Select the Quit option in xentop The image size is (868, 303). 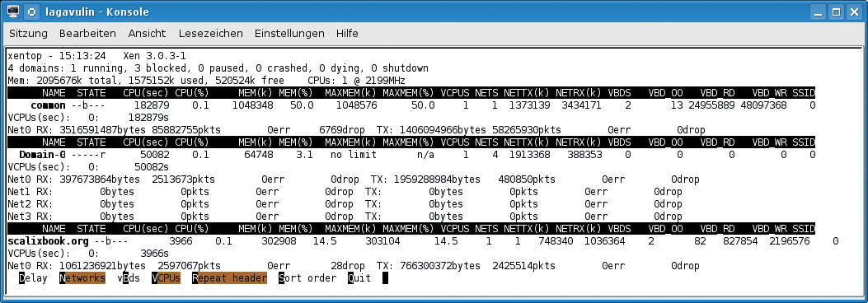359,278
